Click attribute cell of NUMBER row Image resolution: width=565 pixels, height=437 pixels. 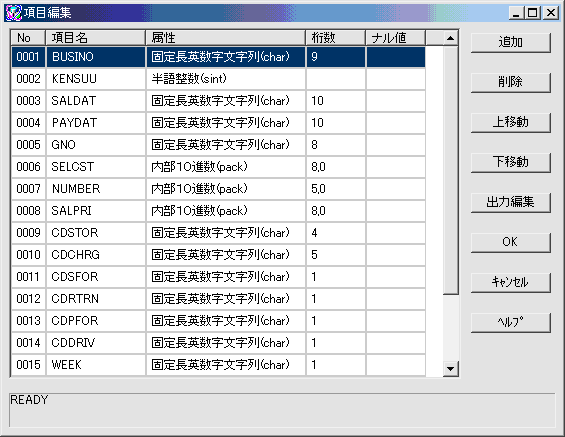tap(226, 189)
